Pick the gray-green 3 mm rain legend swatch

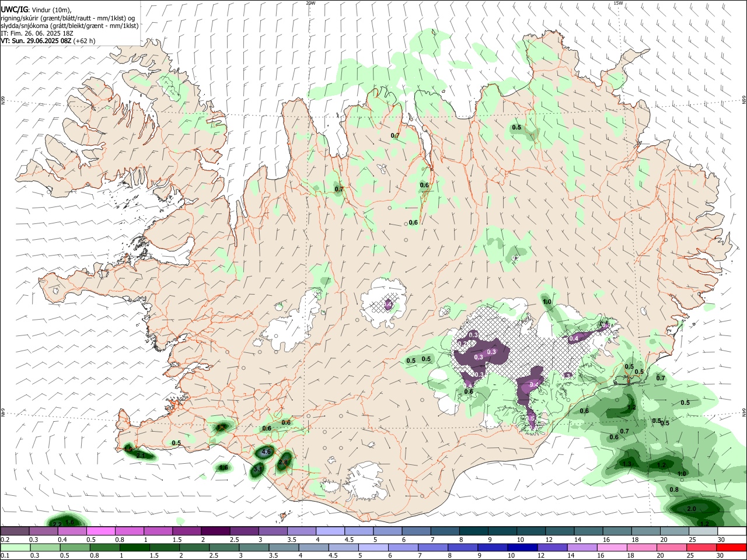coord(254,547)
